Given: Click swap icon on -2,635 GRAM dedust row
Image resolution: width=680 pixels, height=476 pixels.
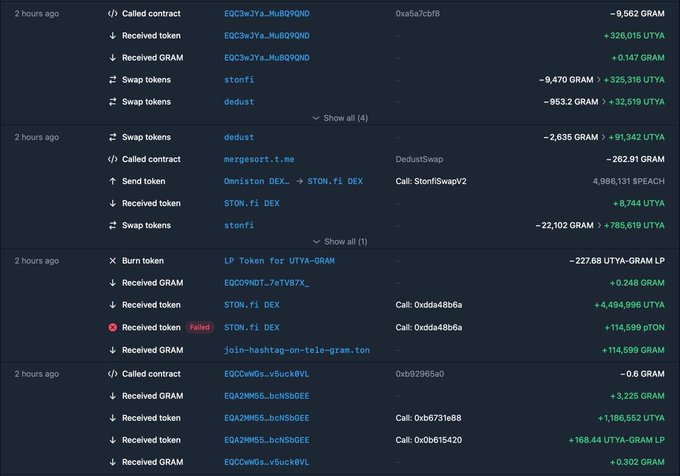Looking at the screenshot, I should click(112, 137).
